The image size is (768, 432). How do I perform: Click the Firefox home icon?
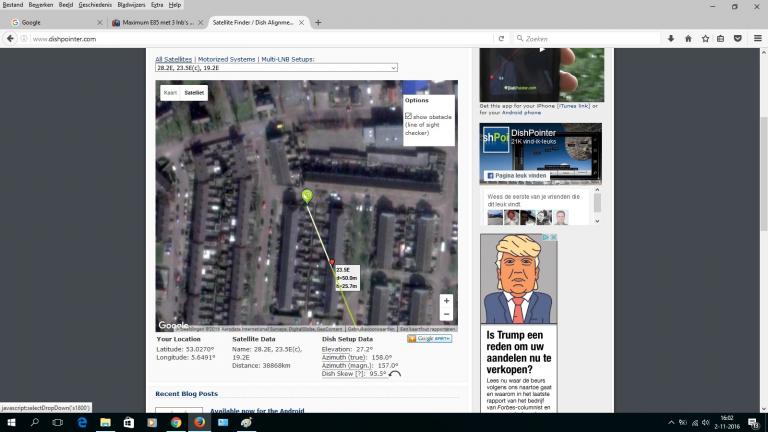point(688,39)
